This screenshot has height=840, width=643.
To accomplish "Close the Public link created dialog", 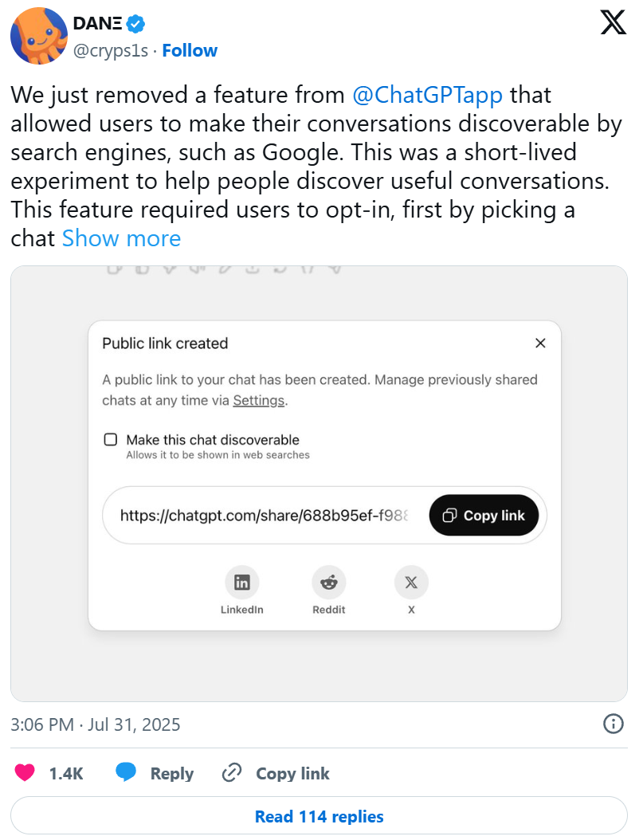I will click(540, 343).
